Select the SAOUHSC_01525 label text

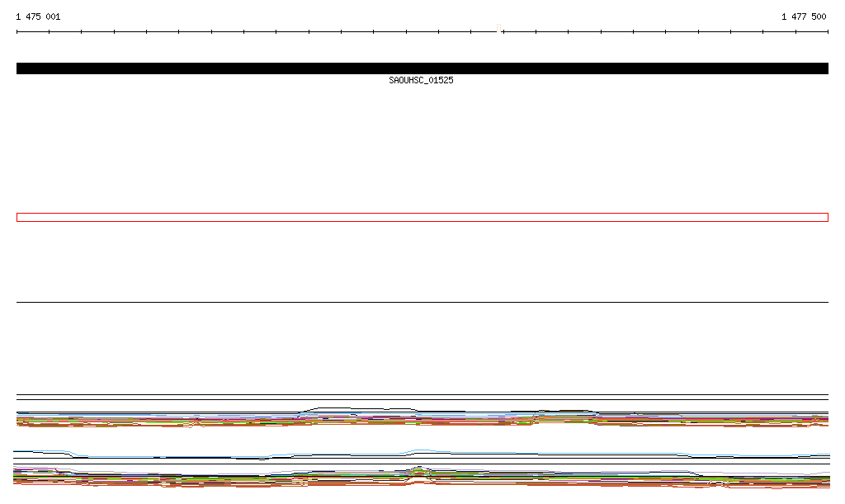click(421, 80)
